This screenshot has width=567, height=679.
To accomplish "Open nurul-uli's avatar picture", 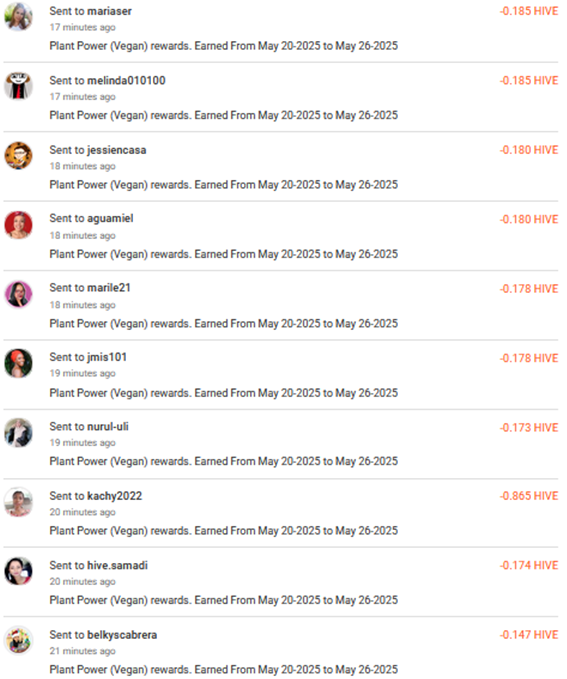I will 18,433.
